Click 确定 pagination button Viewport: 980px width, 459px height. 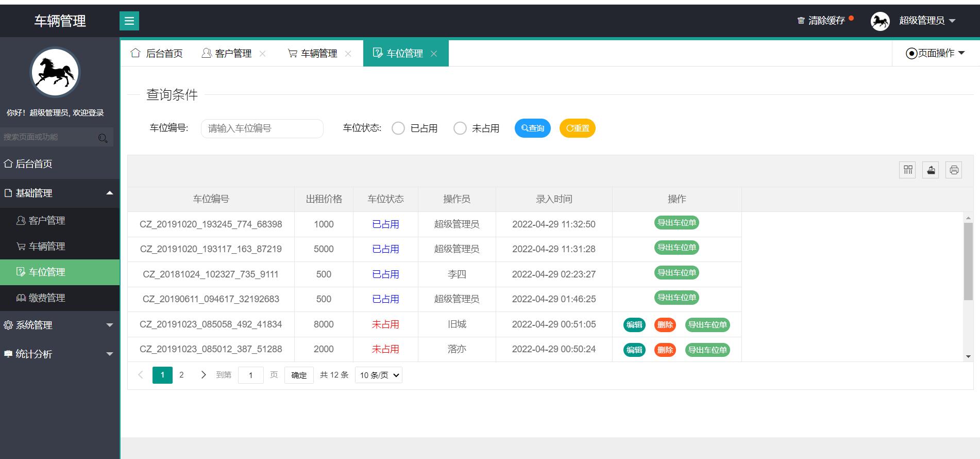coord(299,375)
